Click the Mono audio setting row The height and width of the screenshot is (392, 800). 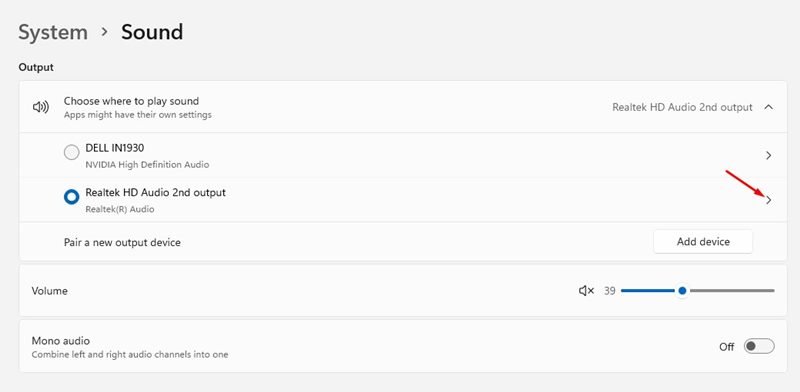point(403,346)
